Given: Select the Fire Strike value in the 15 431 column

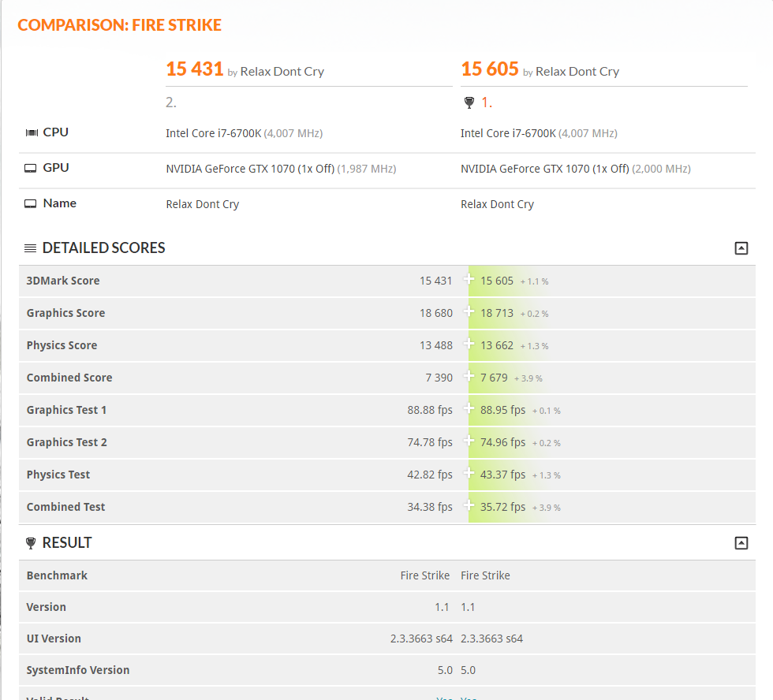Looking at the screenshot, I should coord(425,575).
